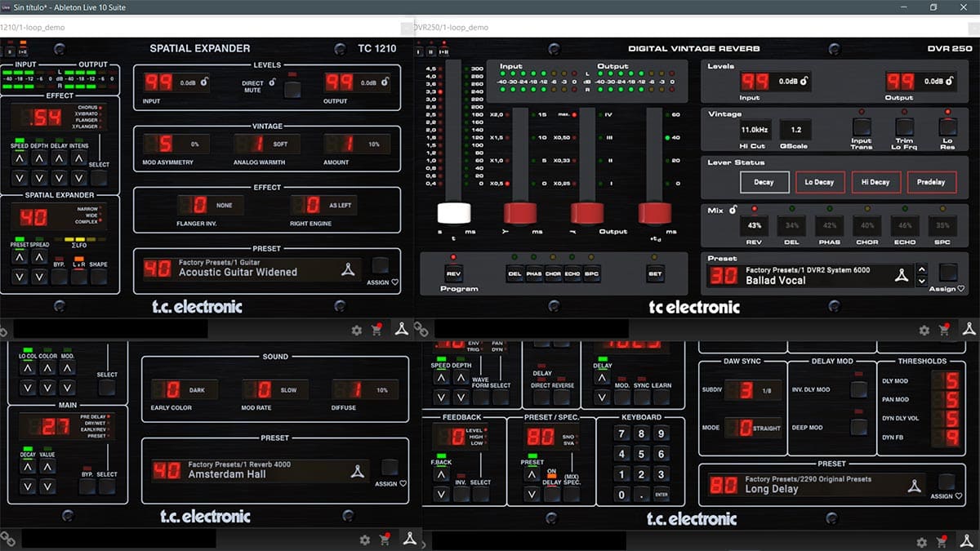Toggle the DEEP MOD button
Viewport: 980px width, 551px height.
(x=857, y=427)
